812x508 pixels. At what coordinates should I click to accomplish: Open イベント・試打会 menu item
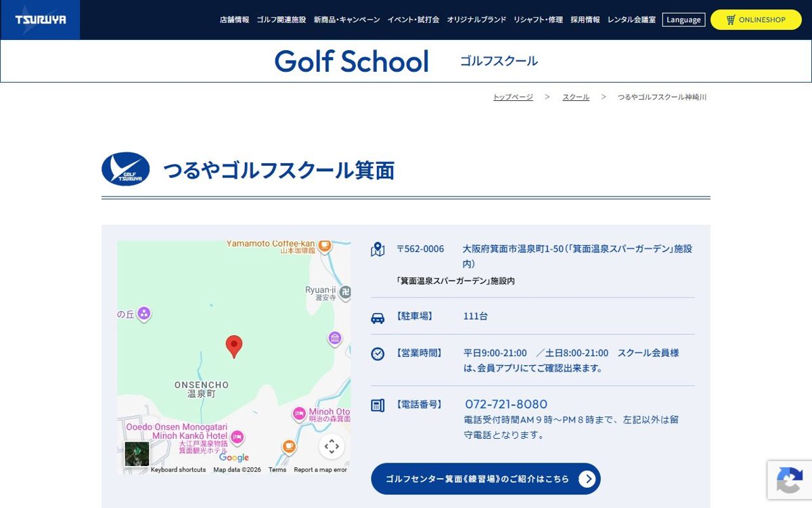click(413, 20)
